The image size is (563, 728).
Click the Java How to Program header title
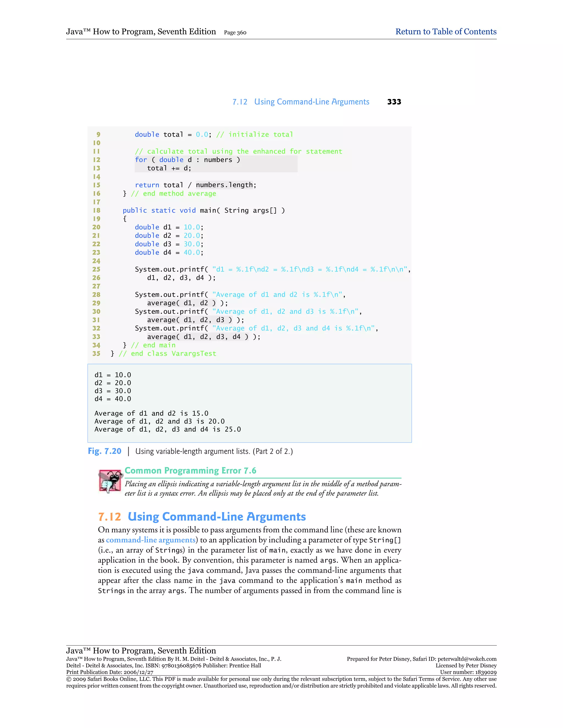pyautogui.click(x=141, y=32)
